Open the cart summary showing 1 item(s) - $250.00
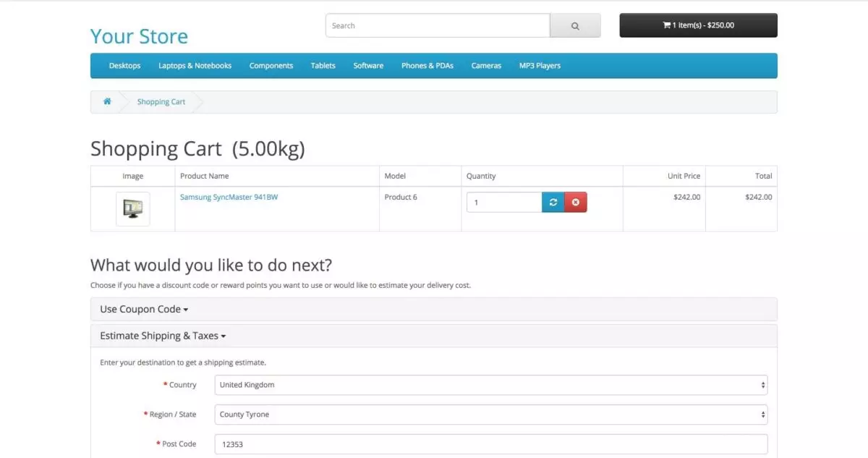 coord(698,25)
